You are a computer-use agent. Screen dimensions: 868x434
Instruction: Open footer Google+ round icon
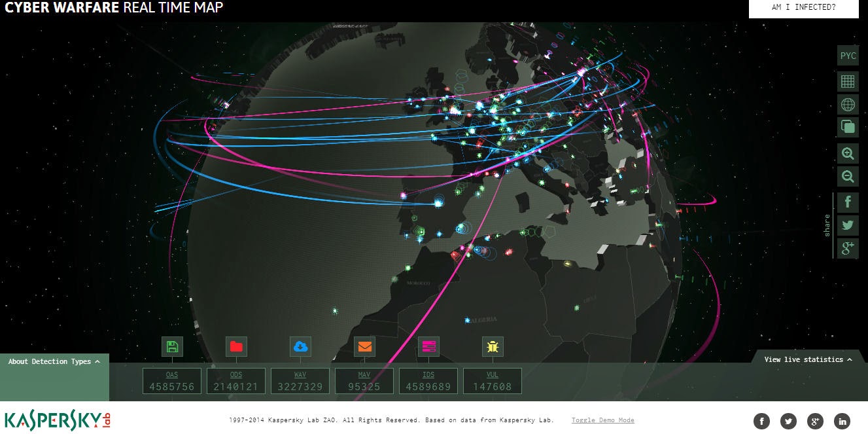pyautogui.click(x=816, y=421)
